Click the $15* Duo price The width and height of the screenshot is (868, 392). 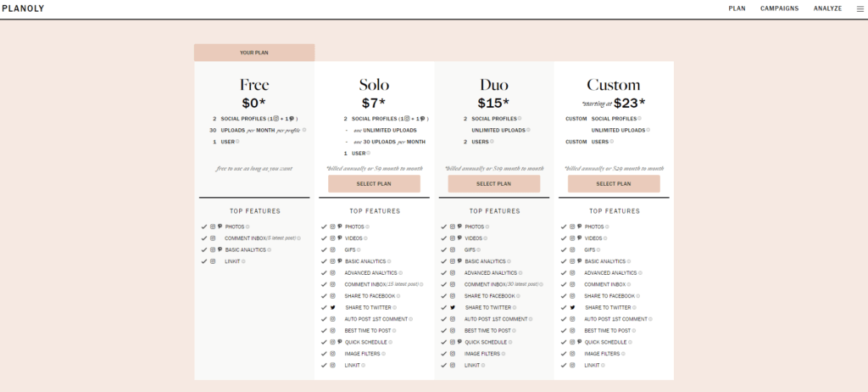point(494,104)
